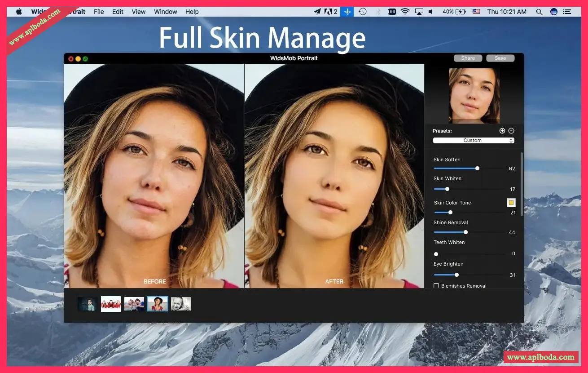588x373 pixels.
Task: Click the add preset plus icon
Action: (502, 131)
